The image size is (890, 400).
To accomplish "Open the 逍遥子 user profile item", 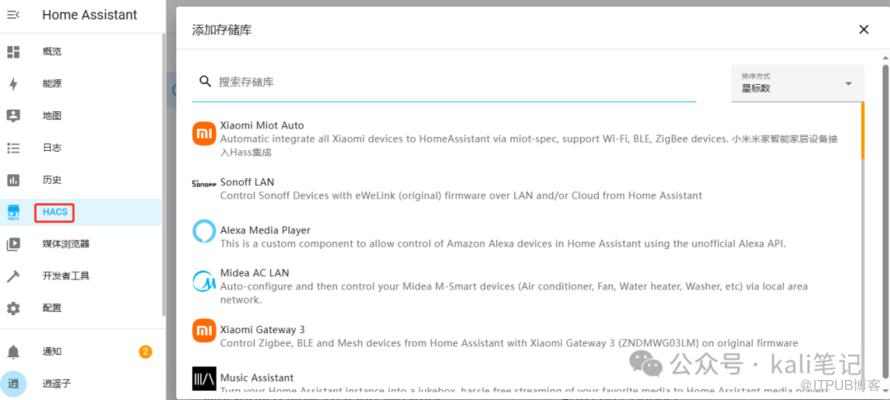I will point(55,383).
